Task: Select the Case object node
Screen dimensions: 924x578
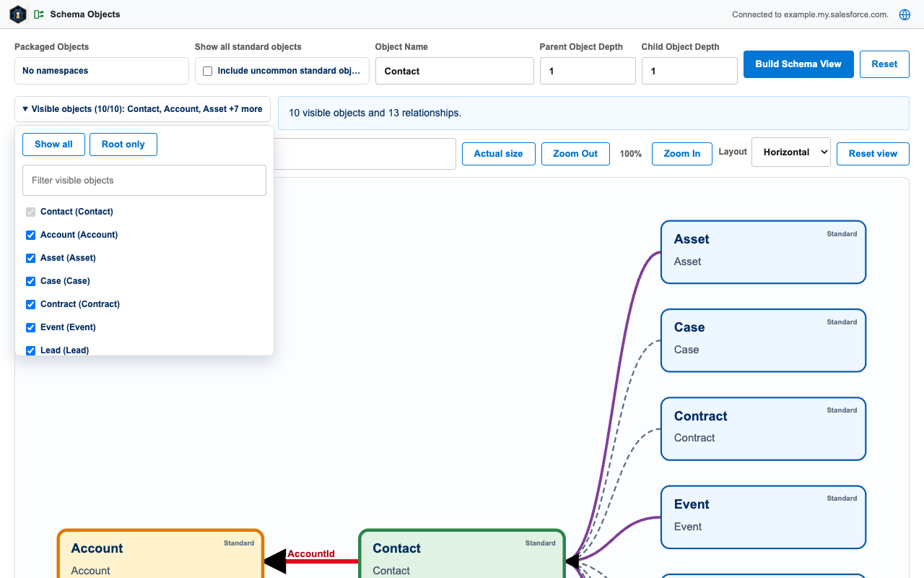Action: [763, 340]
